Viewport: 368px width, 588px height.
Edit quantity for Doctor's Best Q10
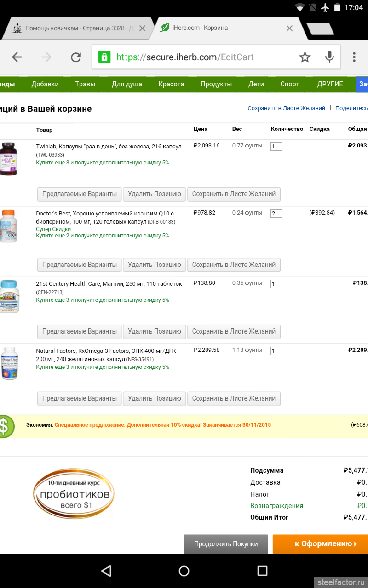[276, 214]
